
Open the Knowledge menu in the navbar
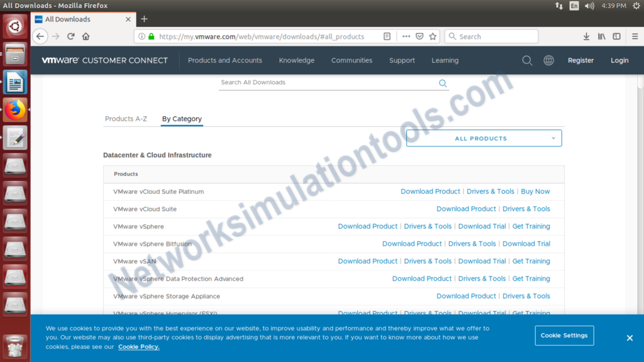point(296,60)
